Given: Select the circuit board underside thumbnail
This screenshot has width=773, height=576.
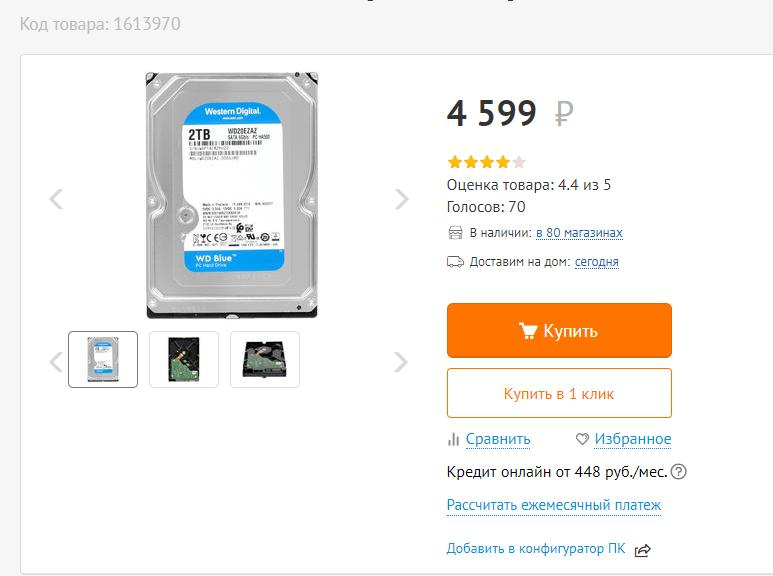Looking at the screenshot, I should [184, 360].
